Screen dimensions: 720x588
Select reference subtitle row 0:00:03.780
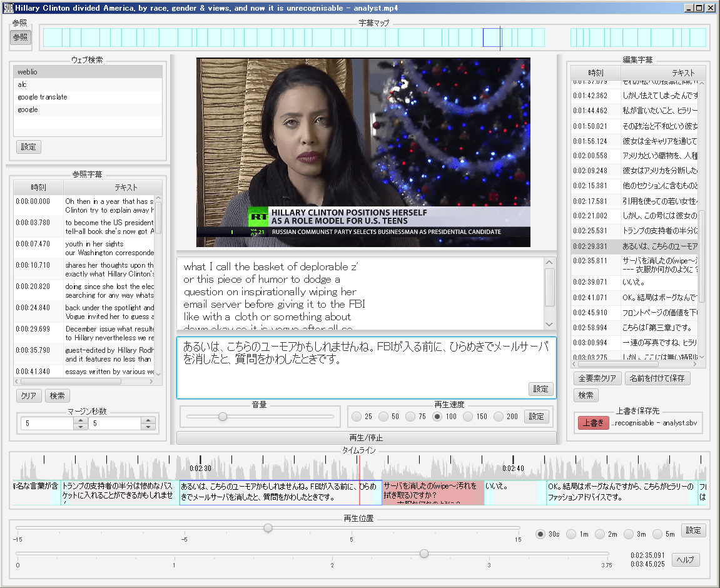[x=85, y=226]
